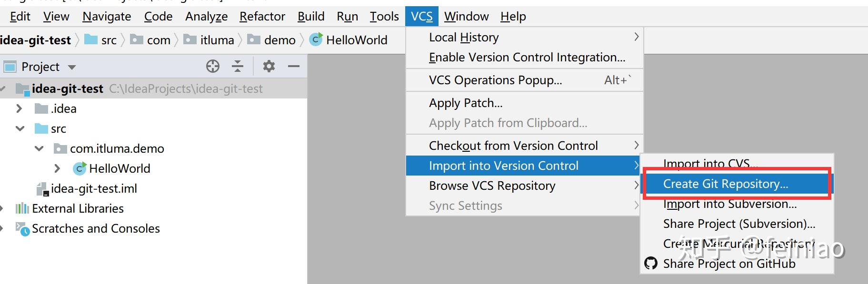The height and width of the screenshot is (284, 868).
Task: Collapse the src folder
Action: [x=20, y=128]
